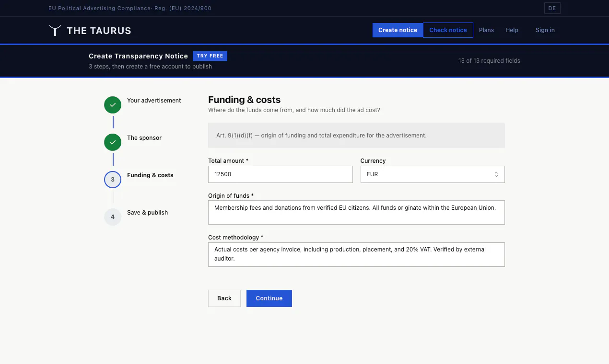Click the Your advertisement step label

pos(154,101)
